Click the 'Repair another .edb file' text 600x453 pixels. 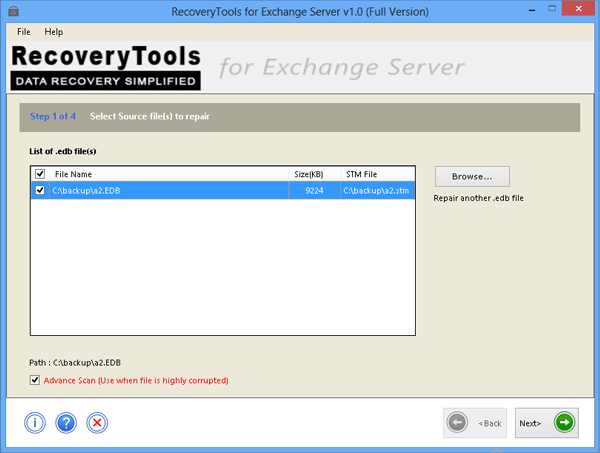478,198
